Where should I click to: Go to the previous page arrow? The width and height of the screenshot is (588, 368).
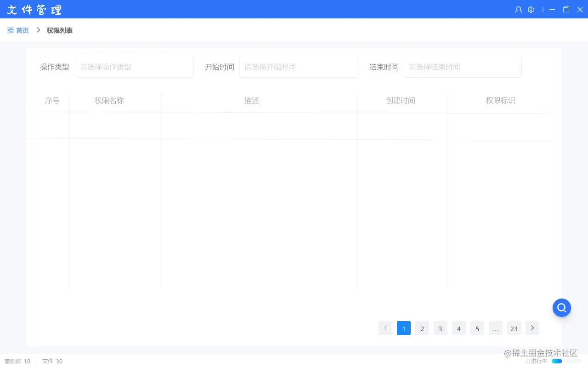[x=385, y=328]
